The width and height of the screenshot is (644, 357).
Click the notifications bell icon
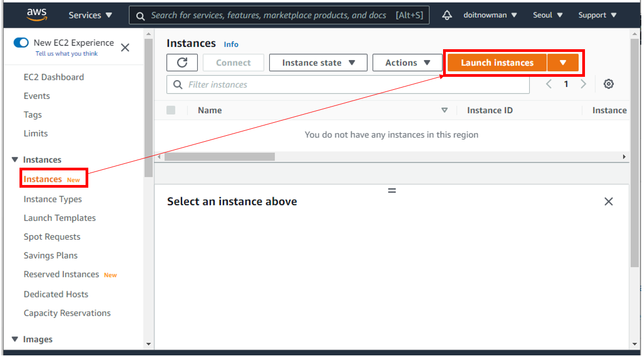pyautogui.click(x=447, y=15)
